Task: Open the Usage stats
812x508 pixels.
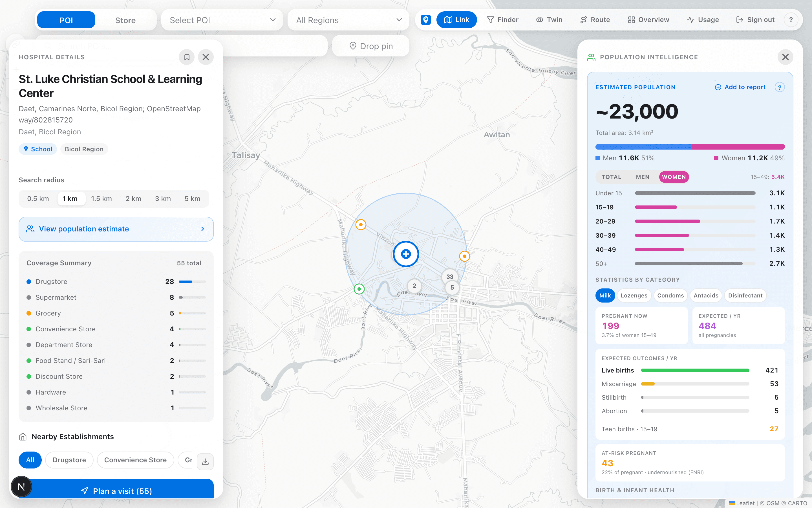Action: click(x=703, y=20)
